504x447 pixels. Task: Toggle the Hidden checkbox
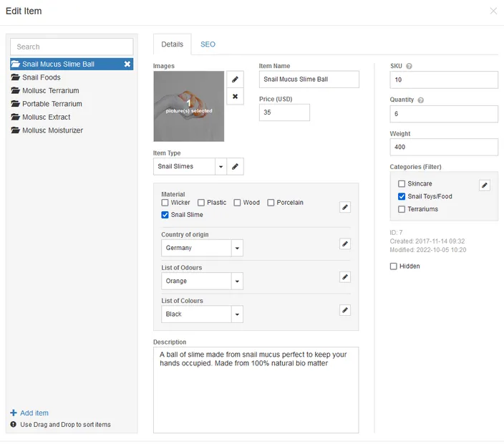click(394, 266)
